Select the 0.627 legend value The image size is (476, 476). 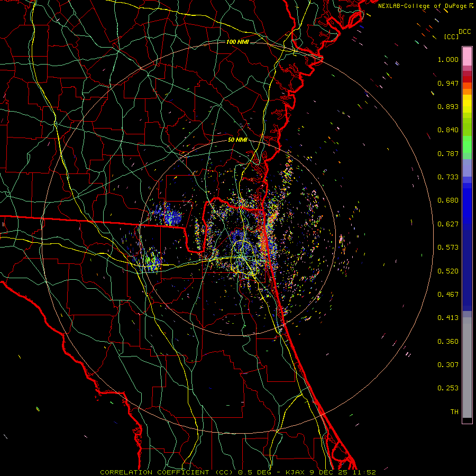(448, 224)
